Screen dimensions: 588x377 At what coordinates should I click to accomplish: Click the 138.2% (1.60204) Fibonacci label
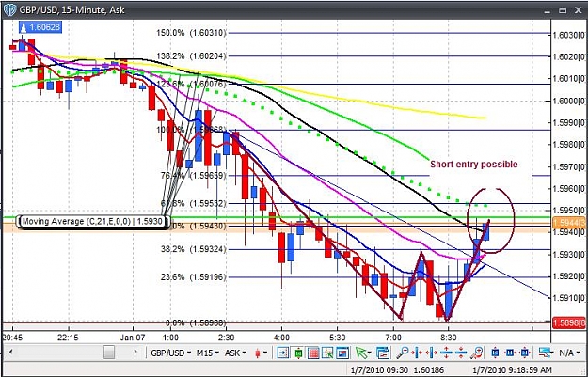click(191, 56)
